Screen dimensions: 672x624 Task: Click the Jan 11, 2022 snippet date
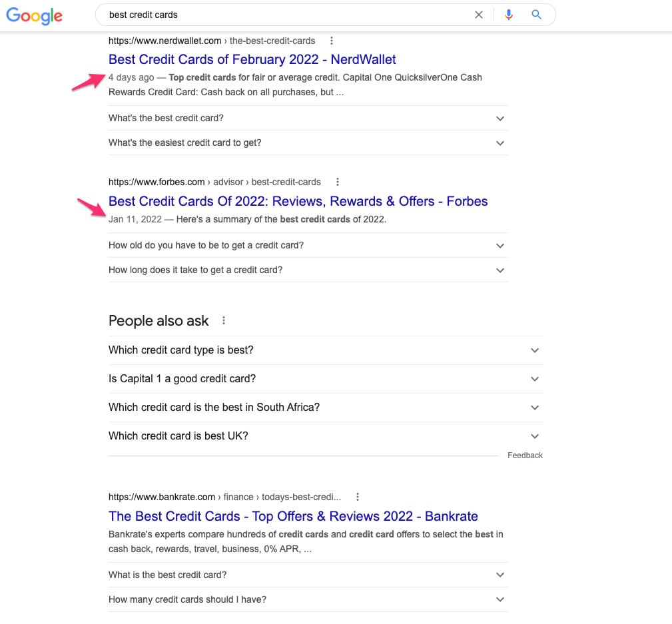pos(135,219)
